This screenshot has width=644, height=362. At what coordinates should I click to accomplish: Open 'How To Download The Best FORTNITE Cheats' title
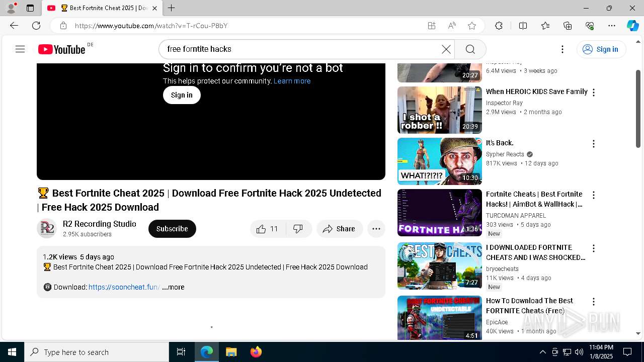(530, 306)
